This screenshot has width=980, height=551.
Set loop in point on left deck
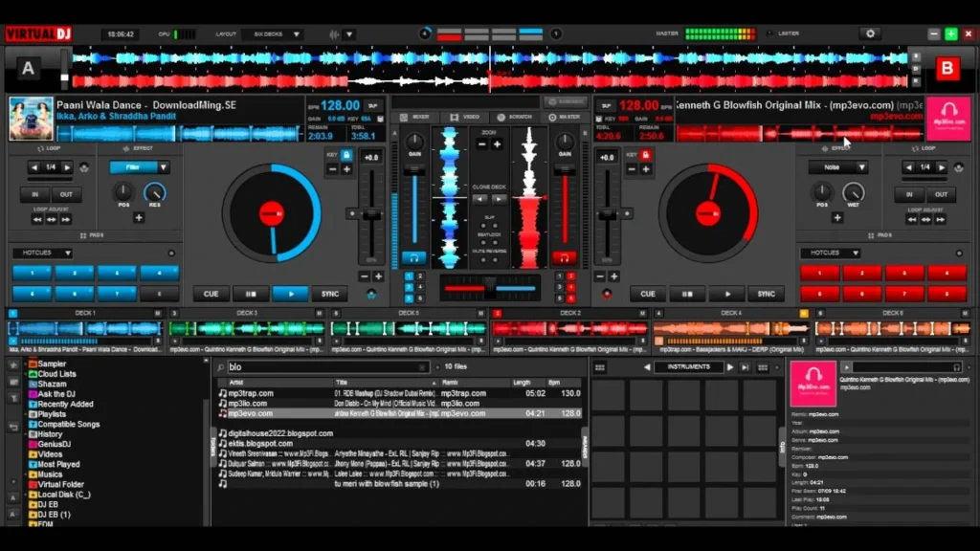click(x=35, y=194)
